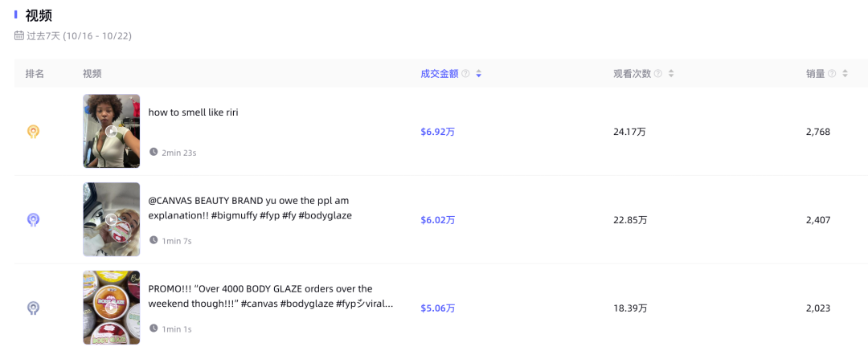Click the gray third-place rank medal icon

(x=33, y=308)
